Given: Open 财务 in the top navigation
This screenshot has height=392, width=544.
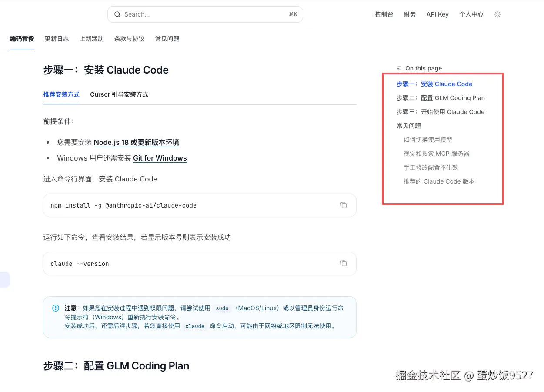Looking at the screenshot, I should coord(410,14).
